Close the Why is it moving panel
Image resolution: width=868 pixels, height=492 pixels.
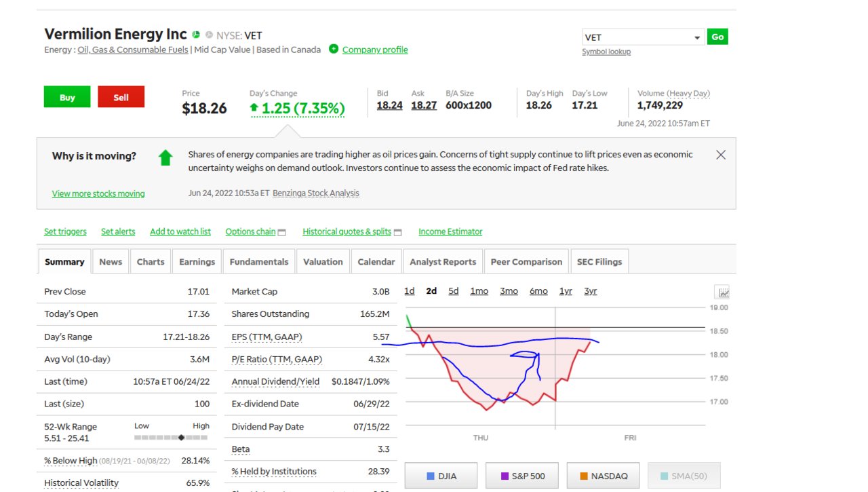click(x=721, y=155)
